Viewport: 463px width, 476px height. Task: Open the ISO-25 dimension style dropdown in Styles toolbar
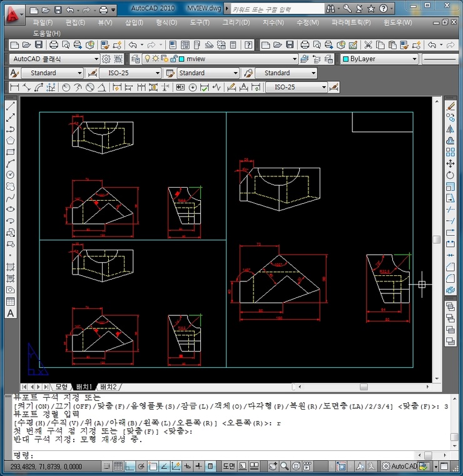[x=157, y=73]
